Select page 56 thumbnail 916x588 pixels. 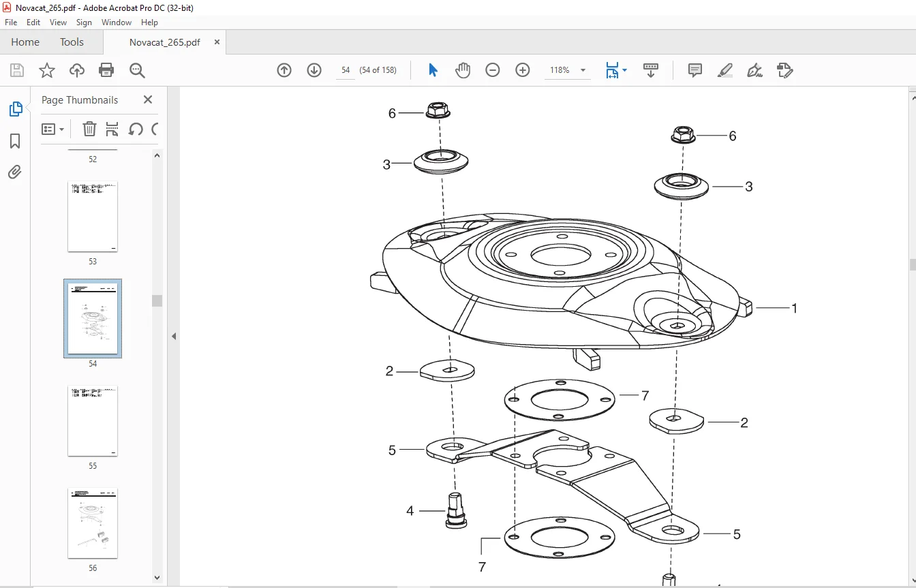click(x=93, y=523)
